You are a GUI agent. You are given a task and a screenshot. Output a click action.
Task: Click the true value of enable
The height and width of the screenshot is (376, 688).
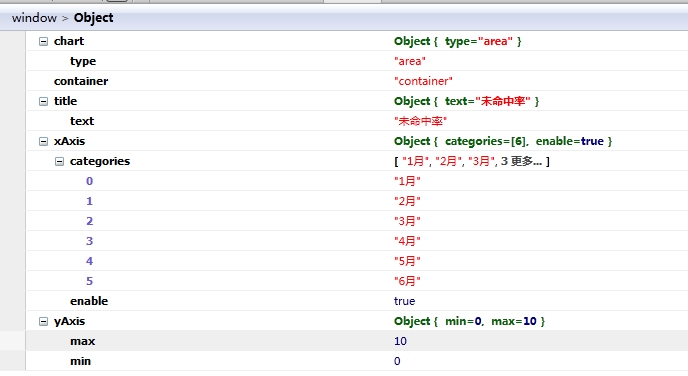[x=405, y=301]
